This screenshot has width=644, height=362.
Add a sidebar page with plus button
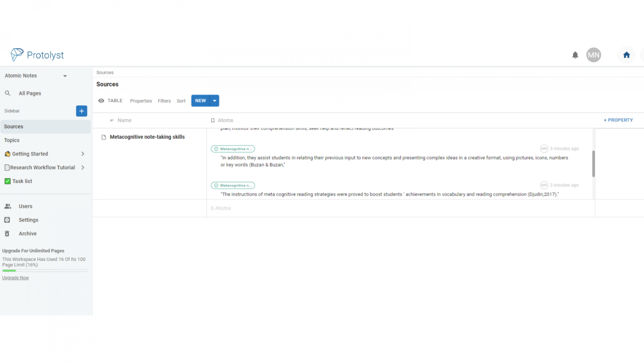81,111
